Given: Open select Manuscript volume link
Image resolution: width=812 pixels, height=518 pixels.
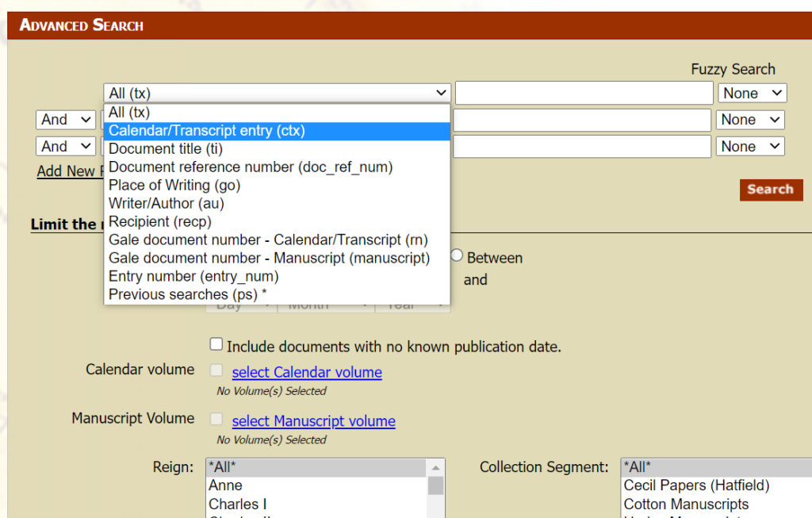Looking at the screenshot, I should (x=313, y=422).
